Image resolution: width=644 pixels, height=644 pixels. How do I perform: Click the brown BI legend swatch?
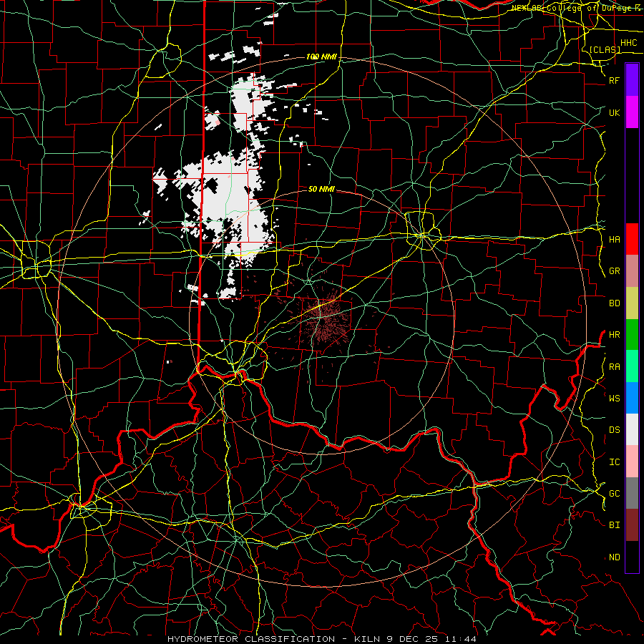[632, 525]
